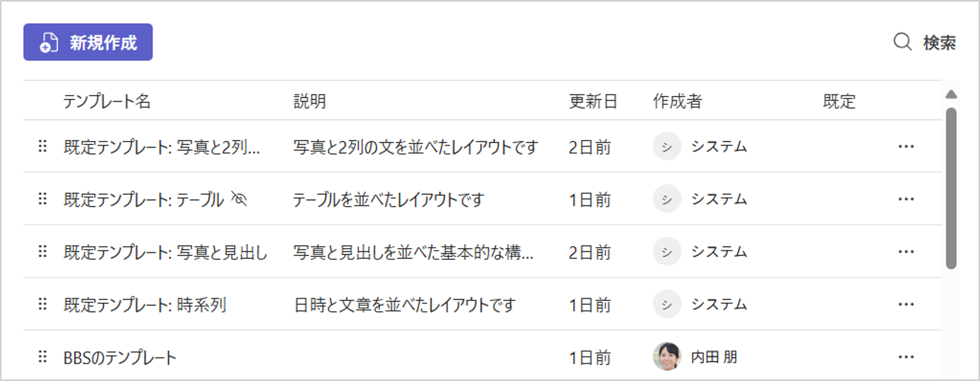Open more options for 時系列 template
Image resolution: width=980 pixels, height=381 pixels.
click(x=906, y=304)
